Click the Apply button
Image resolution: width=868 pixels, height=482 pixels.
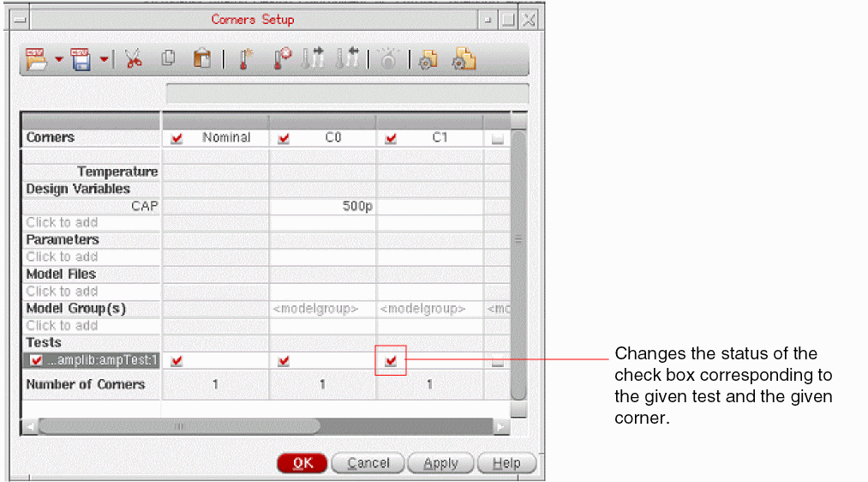point(440,463)
